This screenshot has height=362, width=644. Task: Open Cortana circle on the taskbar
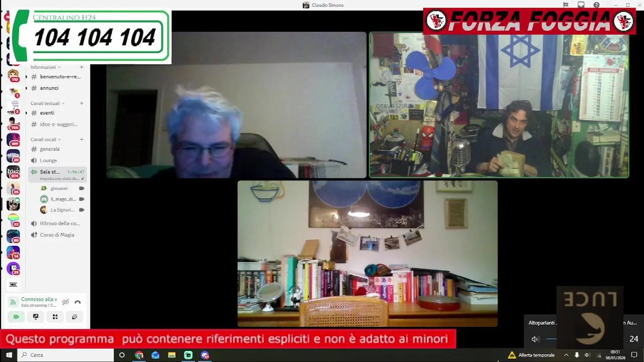coord(122,355)
